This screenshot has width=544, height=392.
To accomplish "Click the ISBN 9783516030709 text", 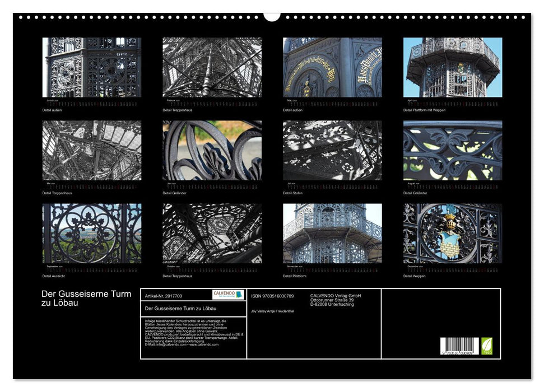I will point(272,296).
